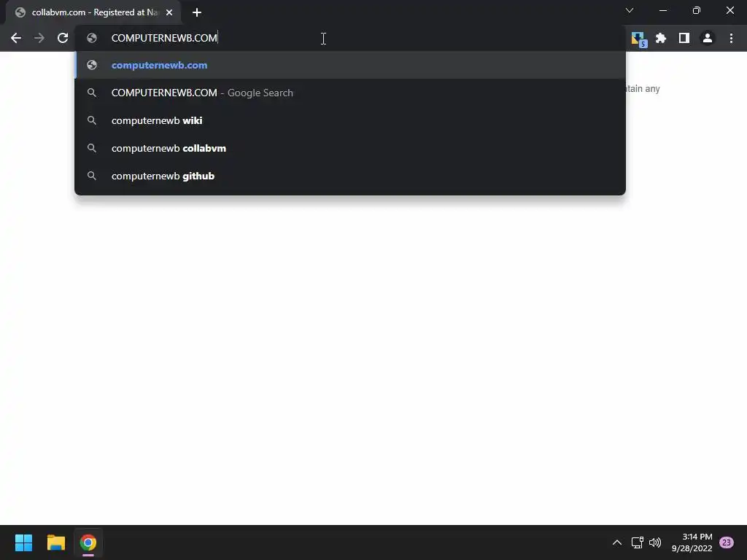This screenshot has width=747, height=560.
Task: Click the forward navigation arrow
Action: coord(39,38)
